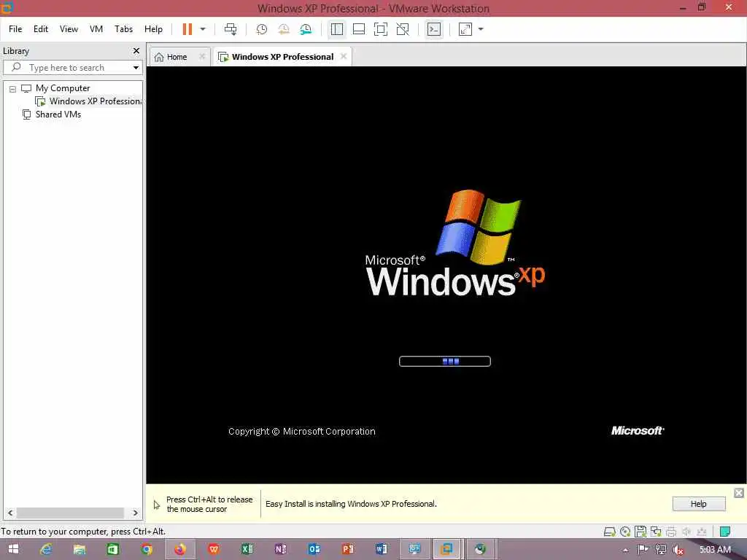Screen dimensions: 747x560
Task: Open Excel from the taskbar
Action: coord(247,549)
